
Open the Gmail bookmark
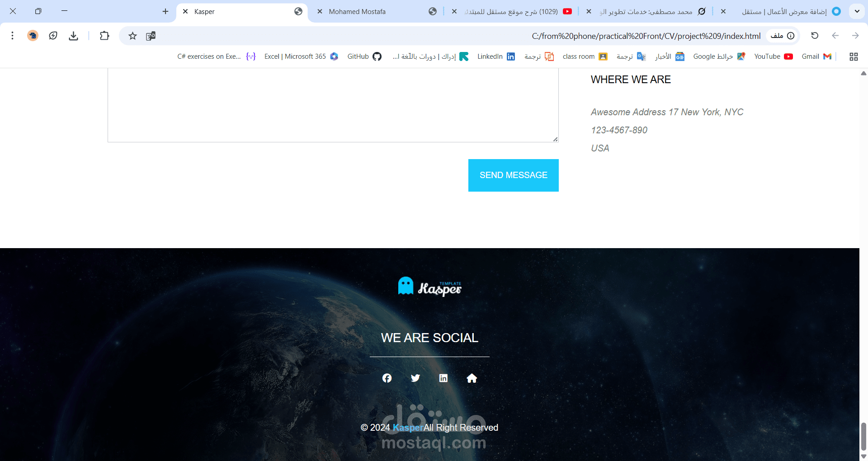pos(816,56)
